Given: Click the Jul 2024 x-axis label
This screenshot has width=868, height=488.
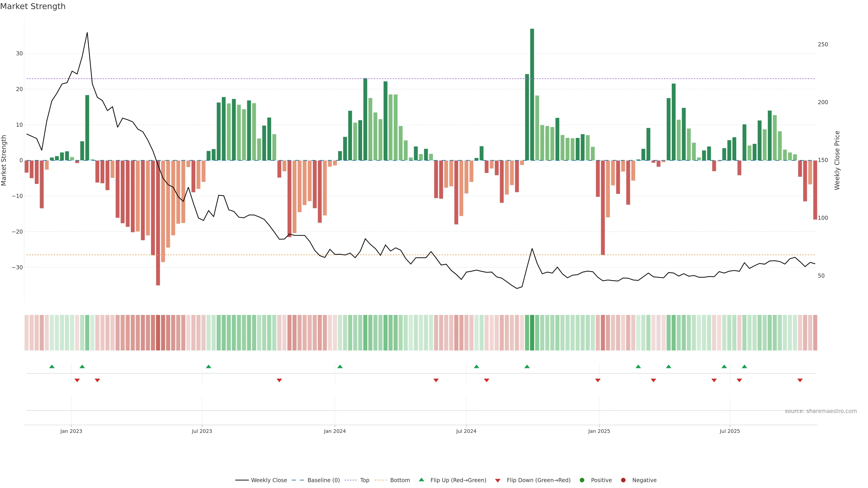Looking at the screenshot, I should [x=466, y=431].
